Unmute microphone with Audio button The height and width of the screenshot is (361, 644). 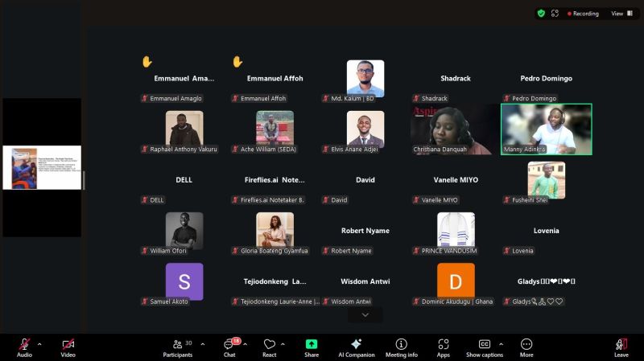pos(24,348)
